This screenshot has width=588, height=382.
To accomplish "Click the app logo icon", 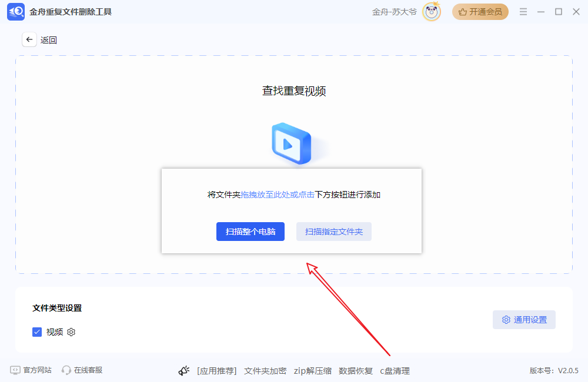I will tap(16, 12).
